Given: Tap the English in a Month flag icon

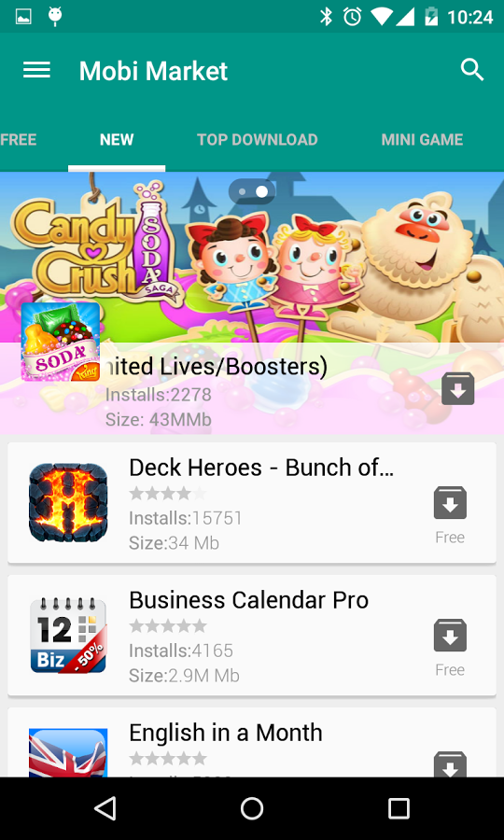Looking at the screenshot, I should (68, 752).
